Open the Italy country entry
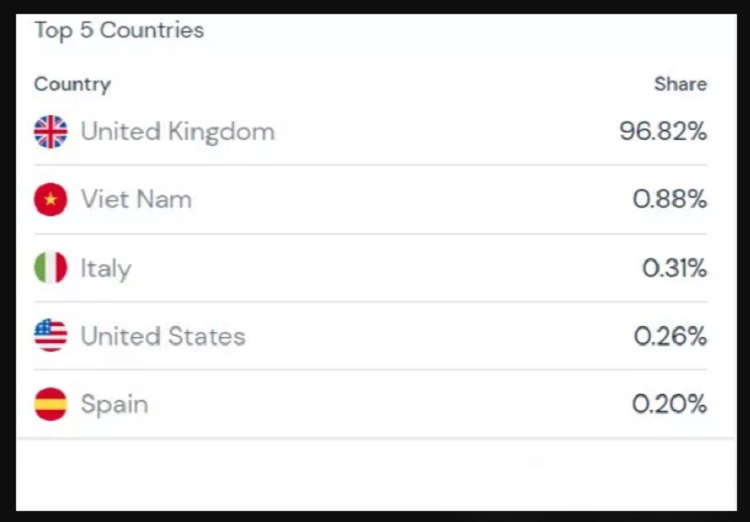The height and width of the screenshot is (522, 750). 106,268
